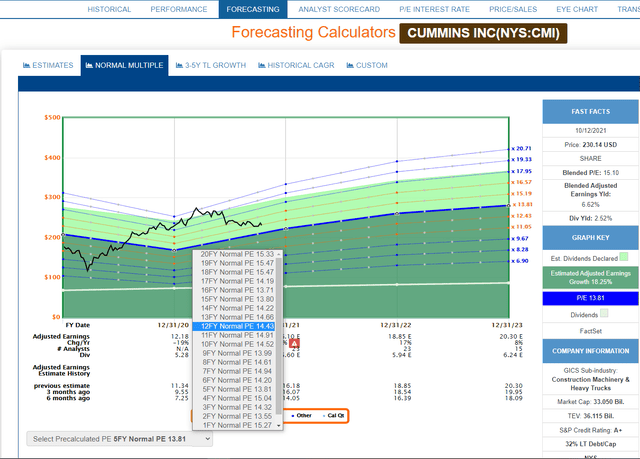
Task: Select NORMAL MULTIPLE calculator tab
Action: point(124,65)
